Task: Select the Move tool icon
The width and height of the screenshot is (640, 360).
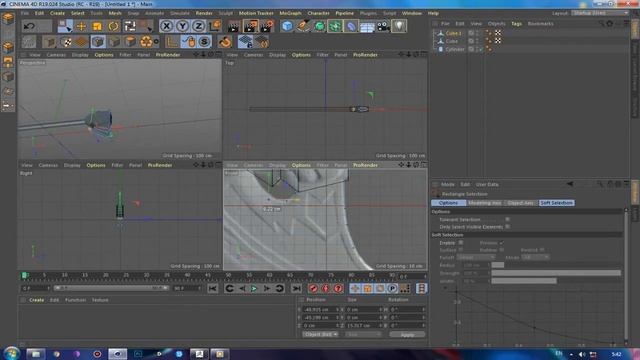Action: click(81, 26)
